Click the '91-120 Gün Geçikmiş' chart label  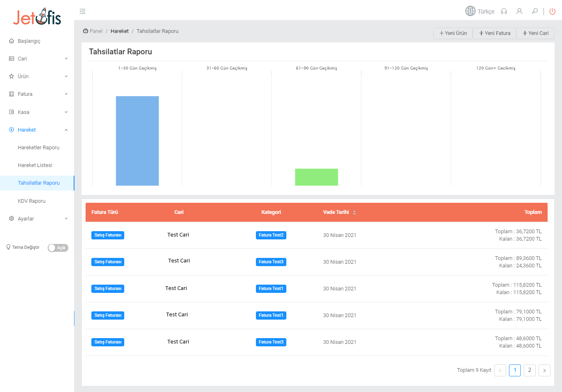click(406, 68)
